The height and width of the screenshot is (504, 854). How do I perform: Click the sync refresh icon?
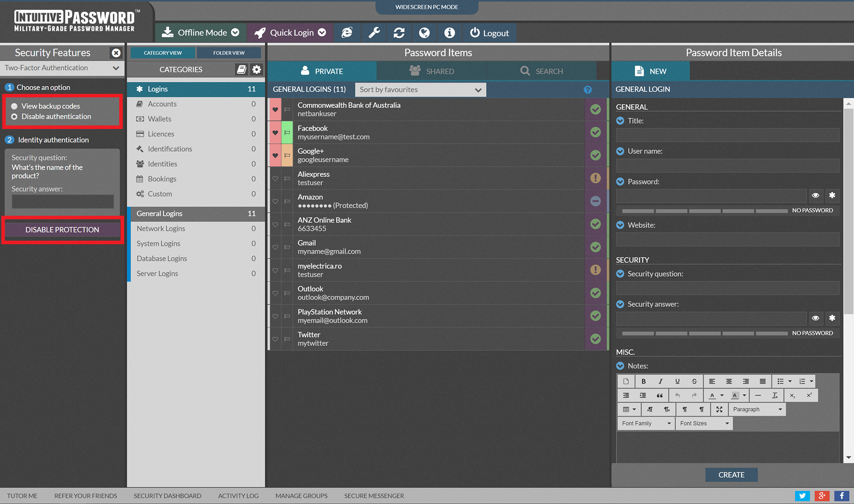pos(399,32)
